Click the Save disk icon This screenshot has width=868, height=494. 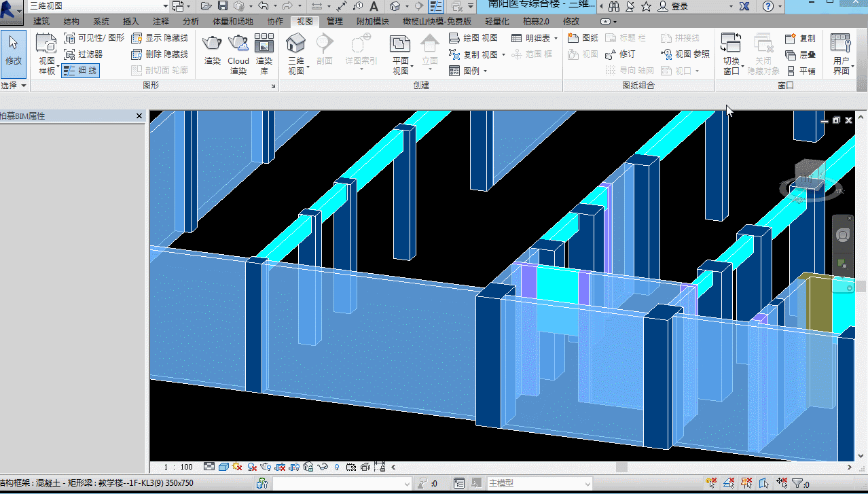click(223, 6)
